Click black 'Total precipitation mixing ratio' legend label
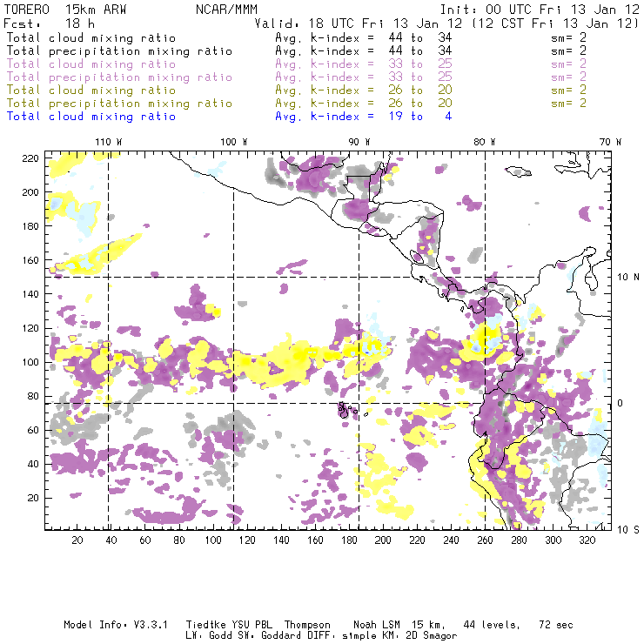The image size is (644, 644). (x=119, y=51)
